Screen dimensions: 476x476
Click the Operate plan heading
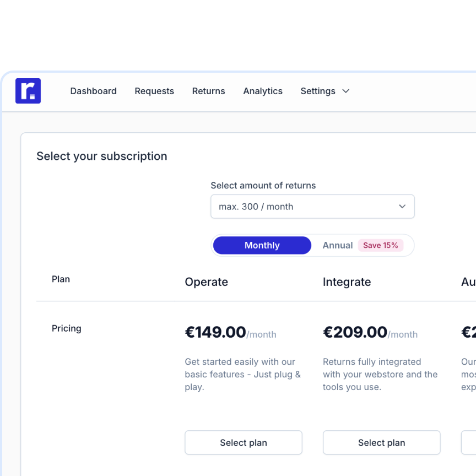pyautogui.click(x=206, y=282)
